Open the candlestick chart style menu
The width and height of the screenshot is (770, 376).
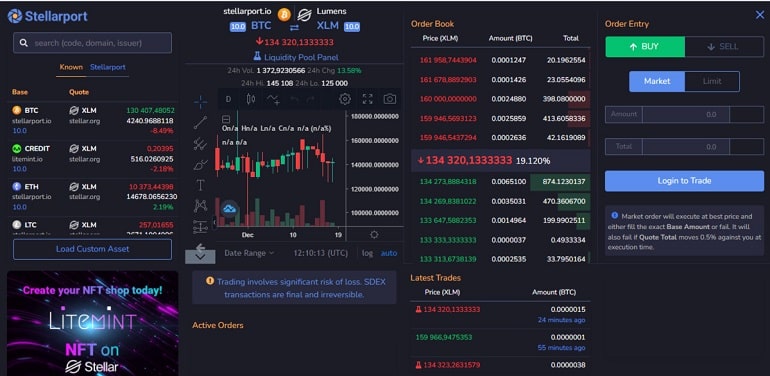[251, 99]
